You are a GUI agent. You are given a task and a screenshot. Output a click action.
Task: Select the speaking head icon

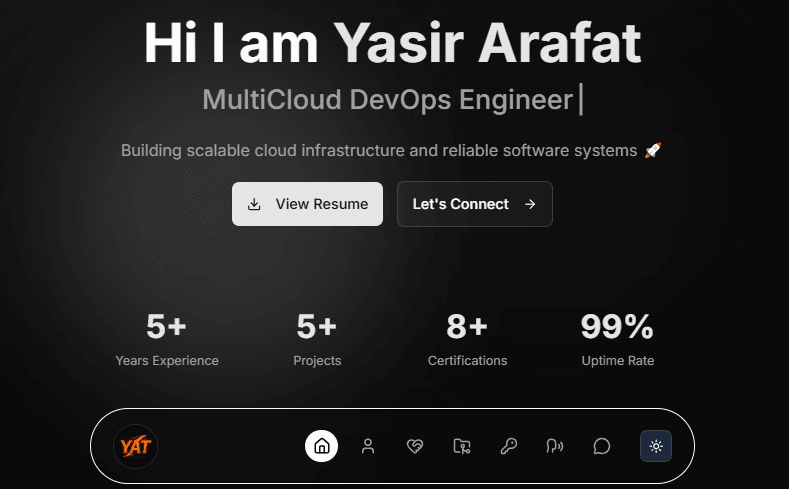tap(554, 446)
